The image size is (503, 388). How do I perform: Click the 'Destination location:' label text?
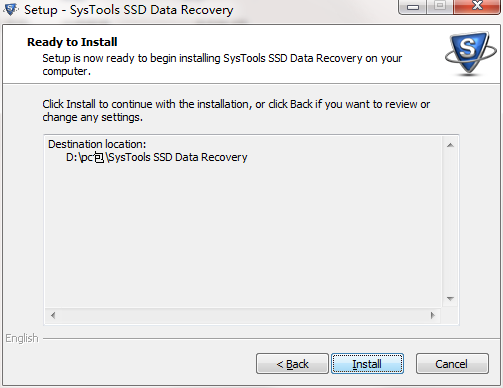97,144
